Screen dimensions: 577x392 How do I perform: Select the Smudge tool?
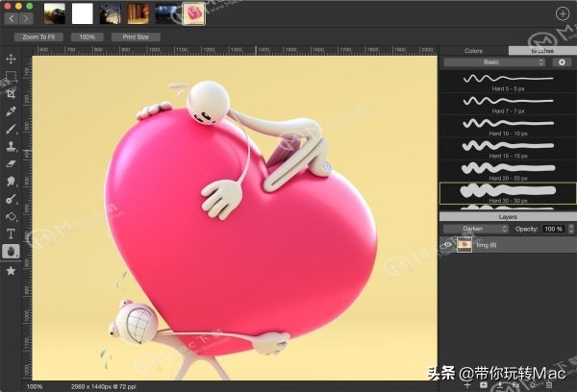click(11, 182)
